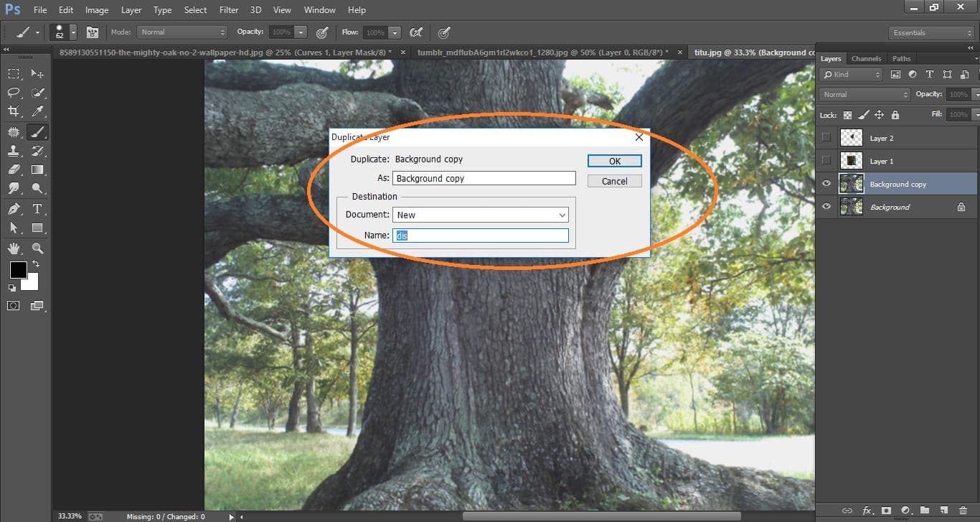Cancel the Duplicate Layer dialog
The height and width of the screenshot is (522, 980).
tap(614, 181)
